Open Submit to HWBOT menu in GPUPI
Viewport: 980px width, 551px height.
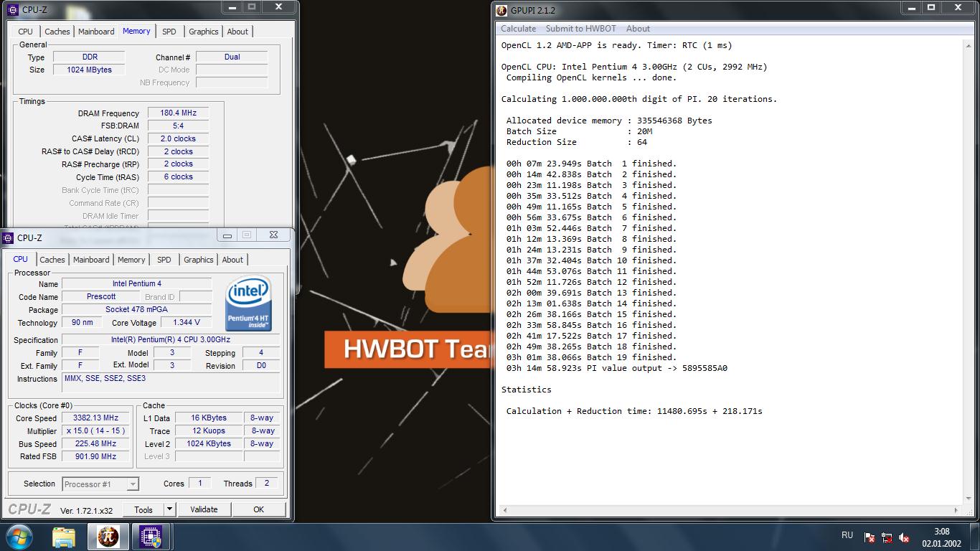580,29
